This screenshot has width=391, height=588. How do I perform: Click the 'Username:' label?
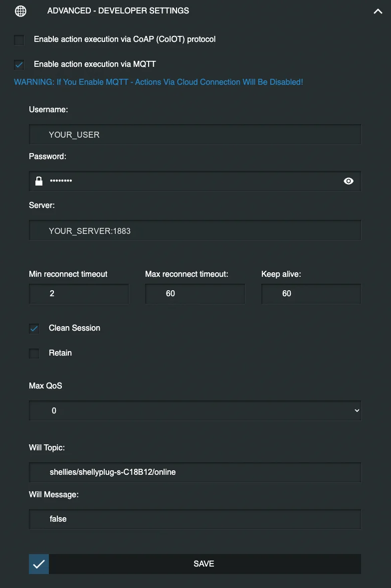(x=48, y=110)
